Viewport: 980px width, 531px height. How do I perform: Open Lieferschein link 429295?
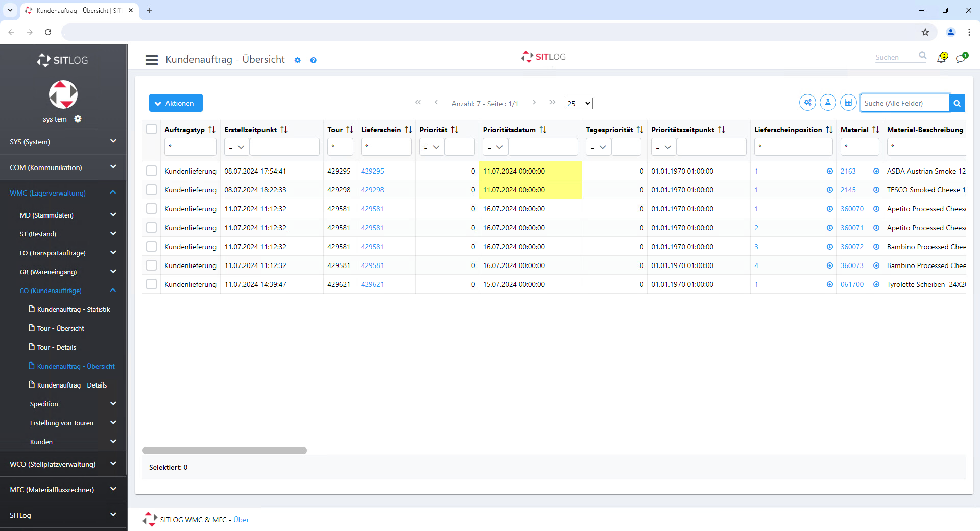[x=372, y=171]
